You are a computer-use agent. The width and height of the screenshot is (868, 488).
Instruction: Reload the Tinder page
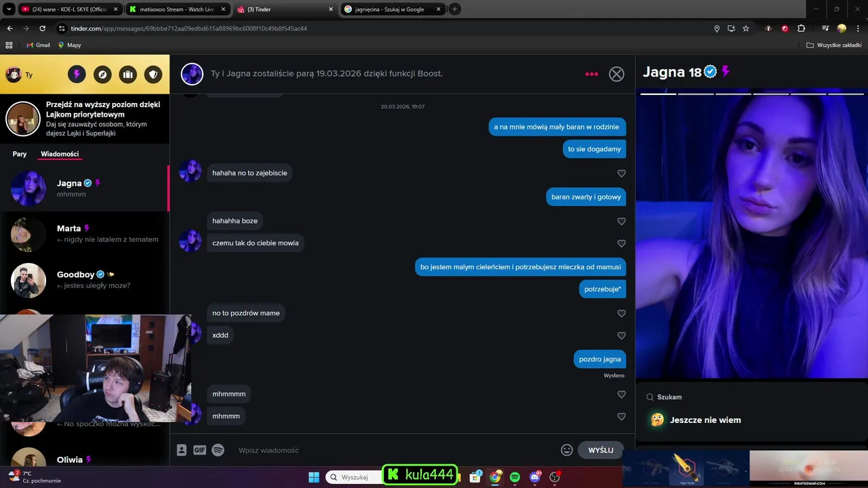pyautogui.click(x=42, y=28)
